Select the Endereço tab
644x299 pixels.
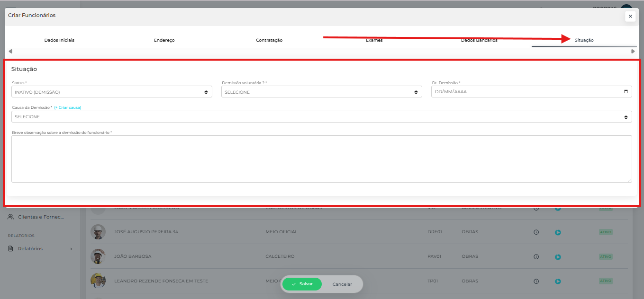(x=164, y=40)
